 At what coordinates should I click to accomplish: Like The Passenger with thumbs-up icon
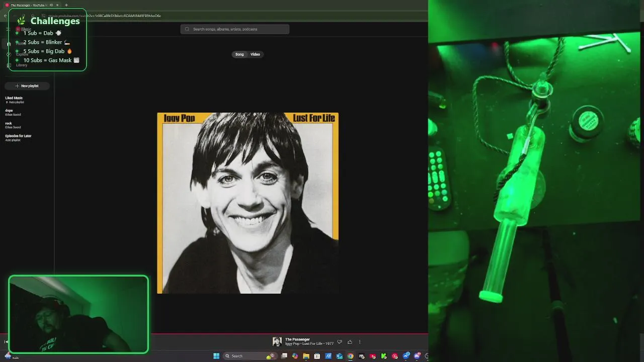pyautogui.click(x=350, y=342)
